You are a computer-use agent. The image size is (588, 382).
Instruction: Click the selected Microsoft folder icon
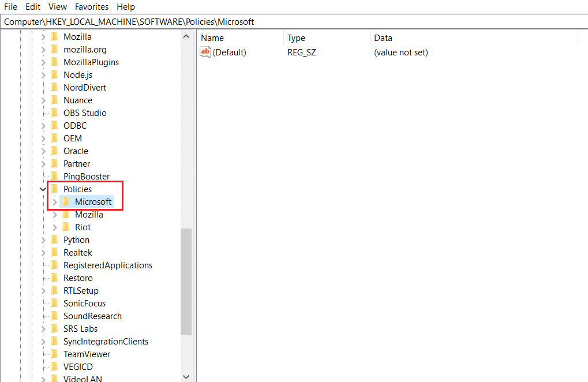(66, 202)
